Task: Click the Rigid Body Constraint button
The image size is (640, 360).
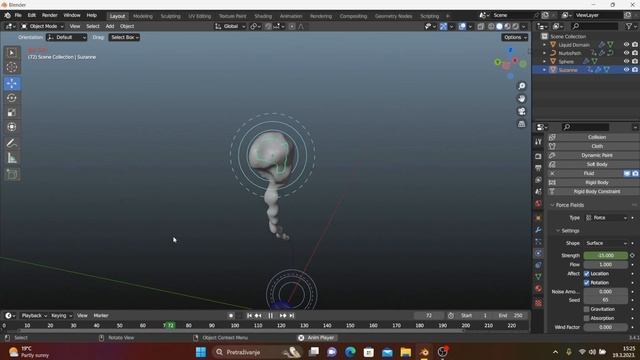Action: click(x=594, y=191)
